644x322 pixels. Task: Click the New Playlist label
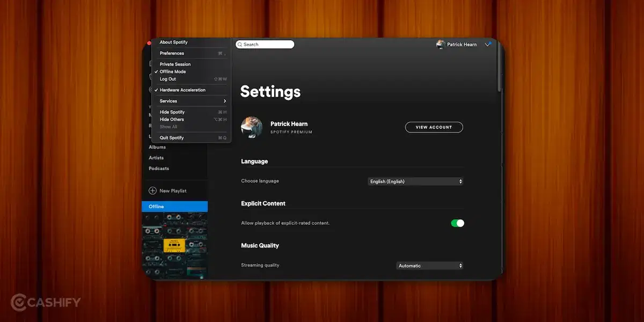tap(173, 191)
